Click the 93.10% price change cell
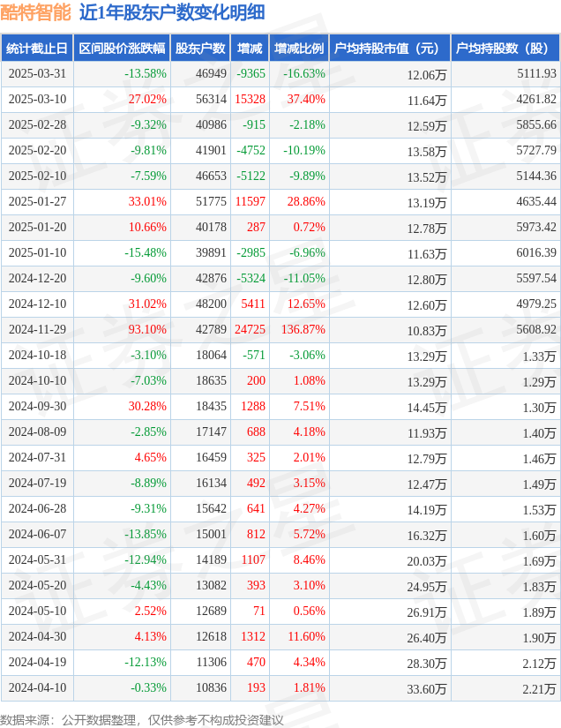This screenshot has height=728, width=561. [147, 329]
